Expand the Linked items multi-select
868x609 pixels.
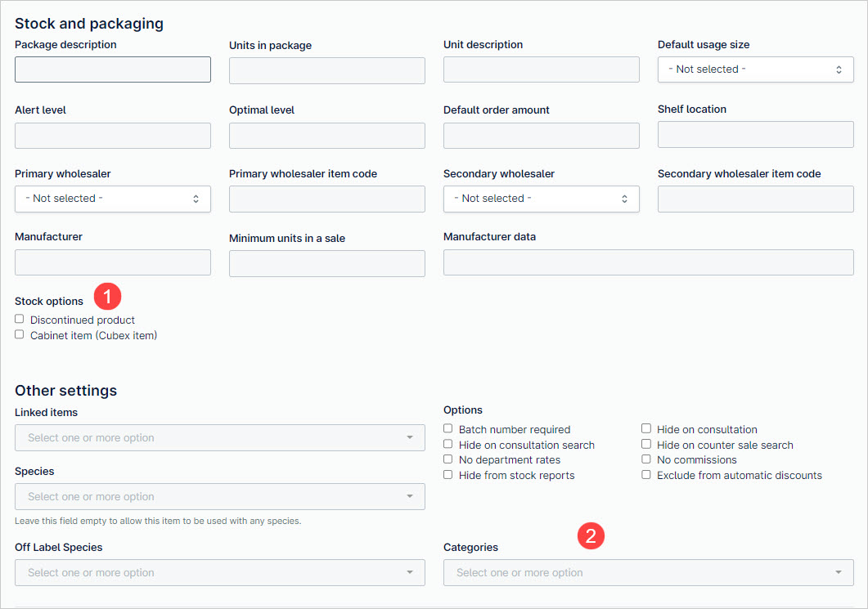(220, 437)
